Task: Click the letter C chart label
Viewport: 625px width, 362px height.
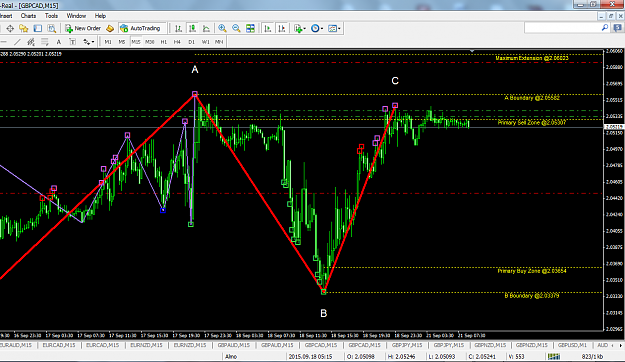Action: (395, 81)
